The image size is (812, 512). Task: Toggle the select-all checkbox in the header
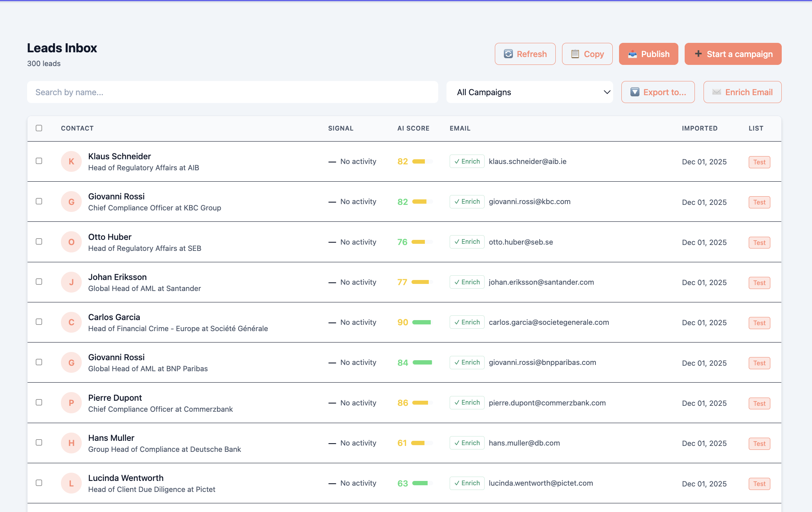pyautogui.click(x=39, y=128)
